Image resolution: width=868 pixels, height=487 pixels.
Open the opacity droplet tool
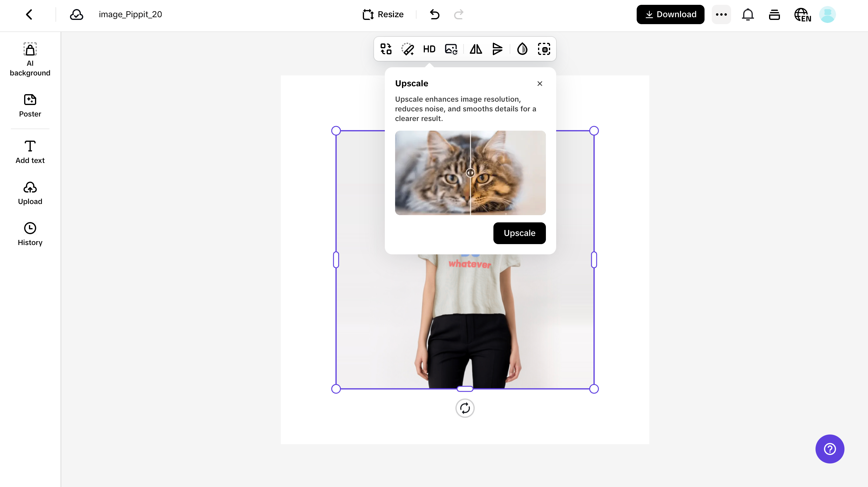click(522, 49)
